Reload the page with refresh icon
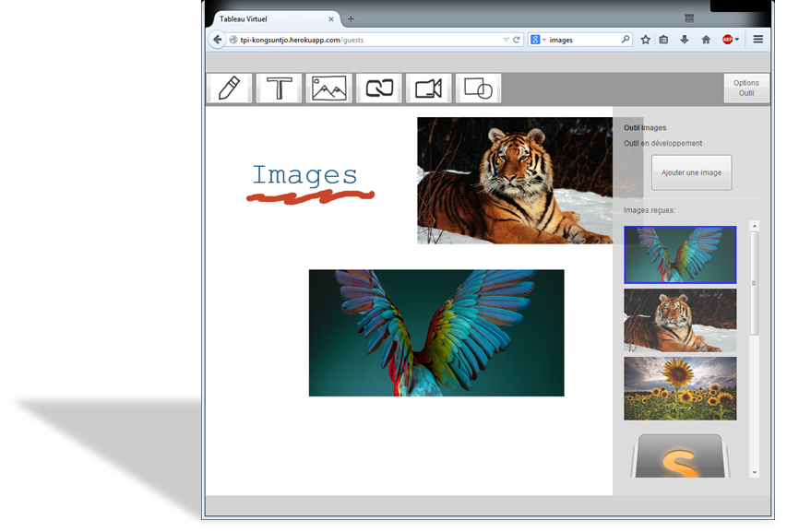Image resolution: width=787 pixels, height=532 pixels. pos(517,40)
